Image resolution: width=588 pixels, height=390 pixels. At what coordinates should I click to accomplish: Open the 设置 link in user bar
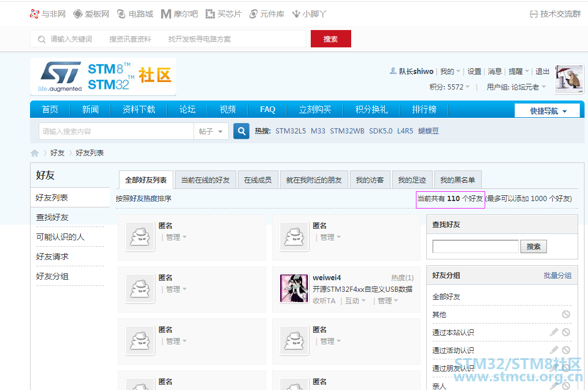click(x=474, y=71)
